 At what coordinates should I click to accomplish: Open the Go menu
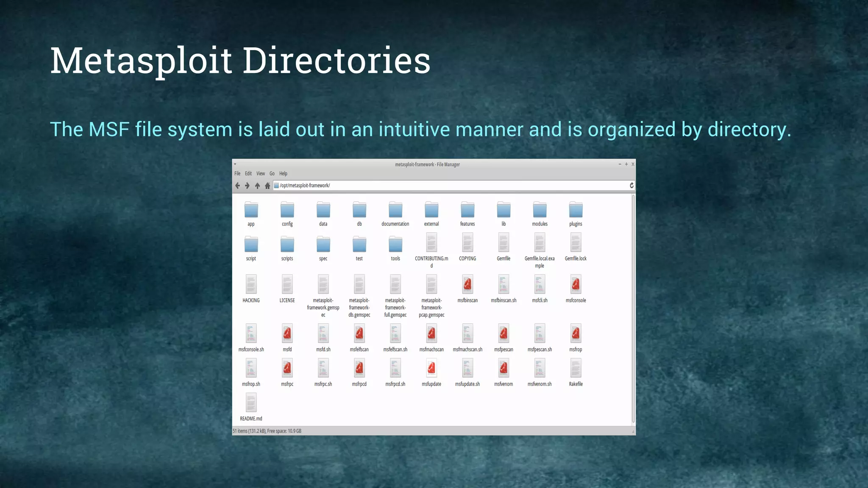272,174
